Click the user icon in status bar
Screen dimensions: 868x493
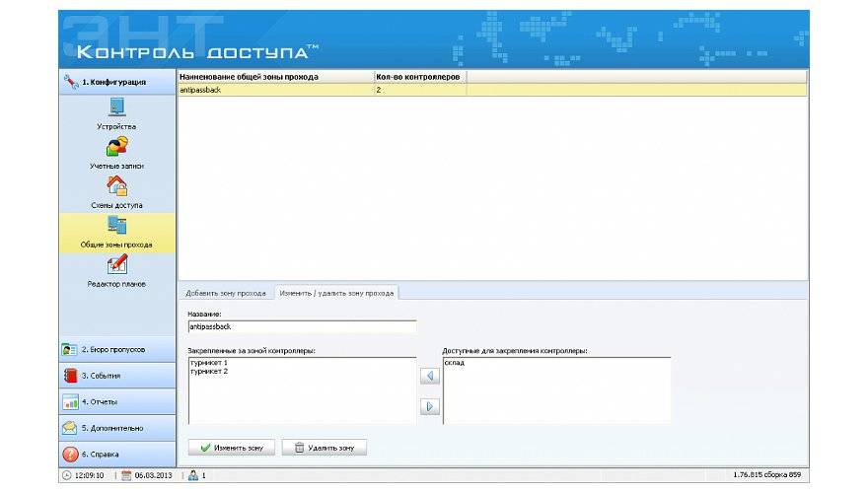194,475
